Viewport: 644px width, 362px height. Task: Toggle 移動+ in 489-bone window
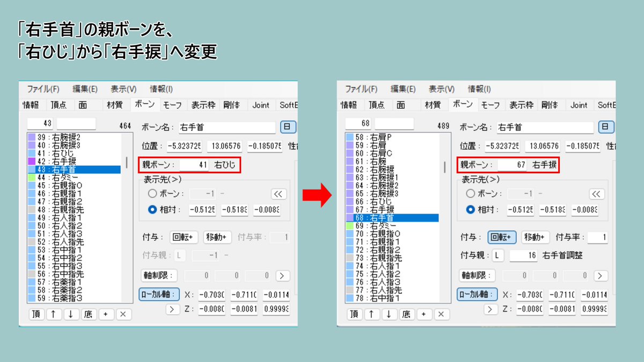coord(535,237)
